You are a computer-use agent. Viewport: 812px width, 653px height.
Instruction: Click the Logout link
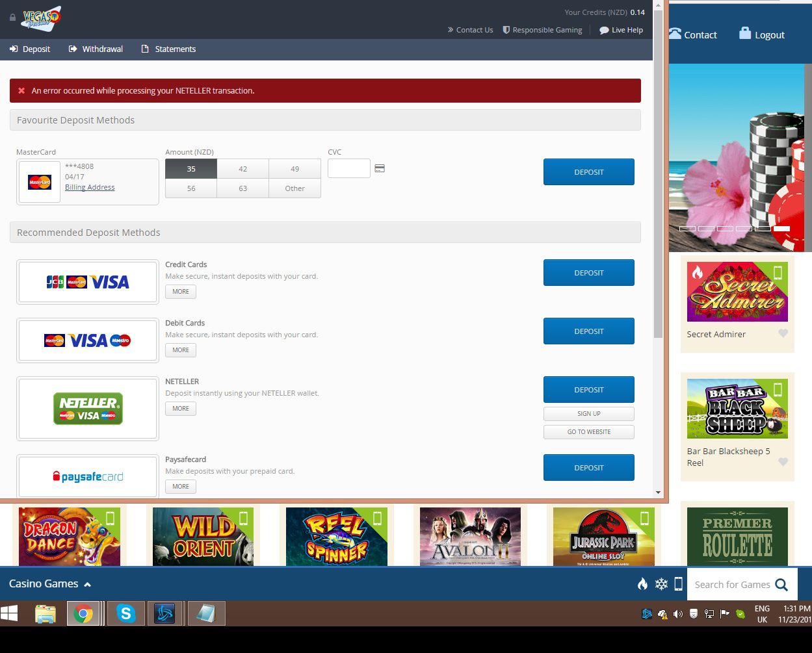762,34
